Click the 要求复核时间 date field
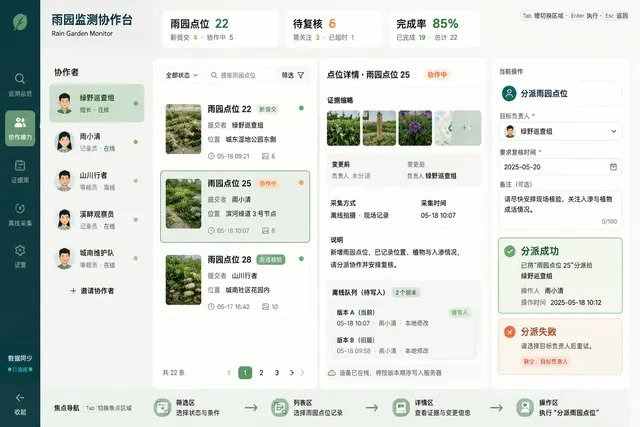 [x=560, y=167]
